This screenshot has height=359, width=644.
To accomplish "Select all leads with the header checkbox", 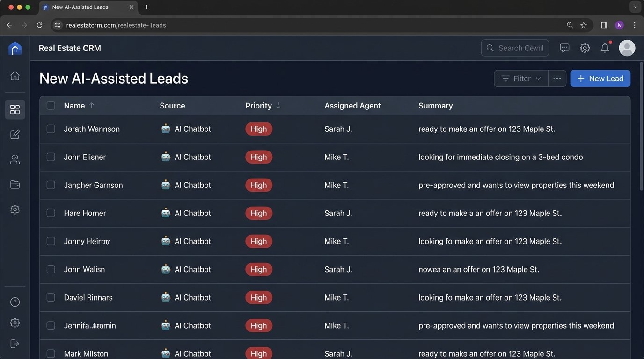I will [51, 105].
